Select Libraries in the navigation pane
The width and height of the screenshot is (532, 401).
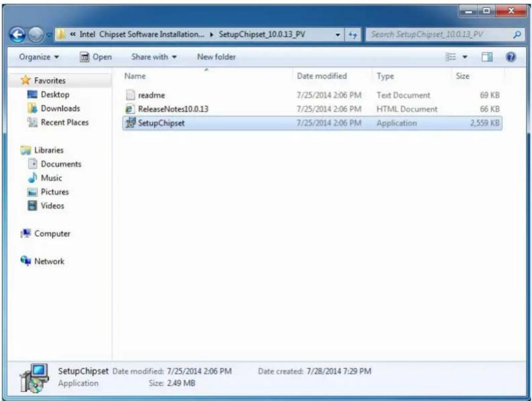point(49,150)
